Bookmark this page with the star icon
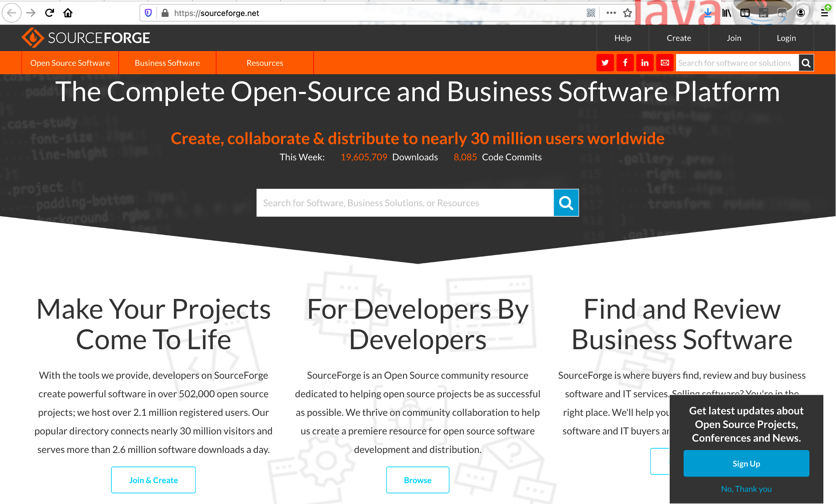This screenshot has height=504, width=836. pos(628,13)
